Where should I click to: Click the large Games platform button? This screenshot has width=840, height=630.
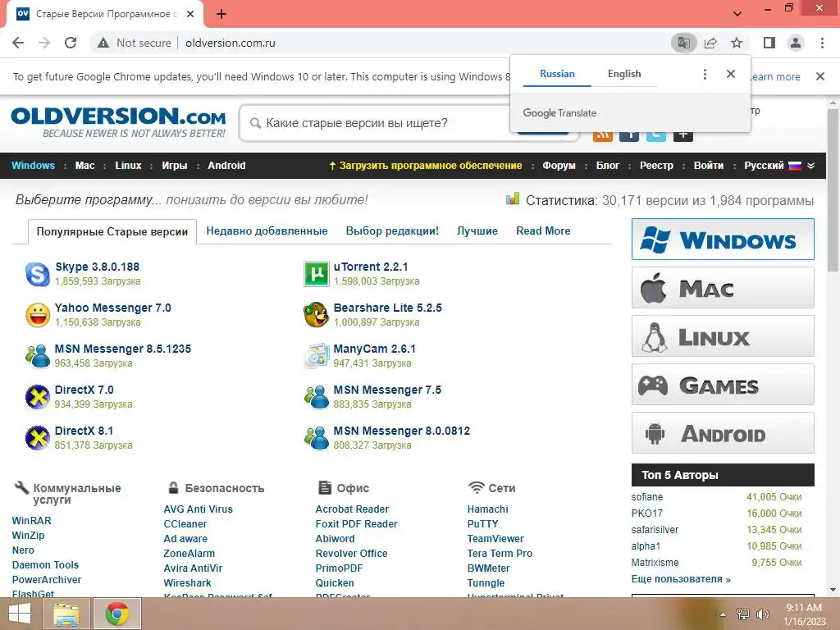pyautogui.click(x=723, y=385)
